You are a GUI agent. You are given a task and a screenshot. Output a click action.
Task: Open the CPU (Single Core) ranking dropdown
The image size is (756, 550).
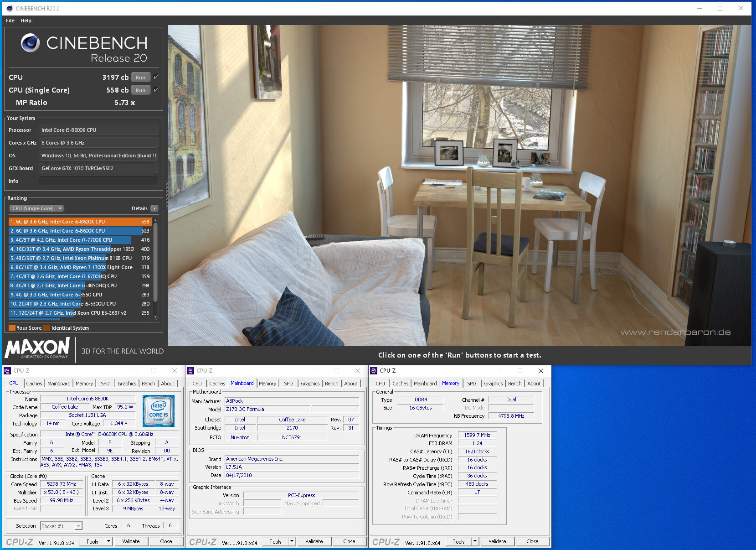coord(36,208)
